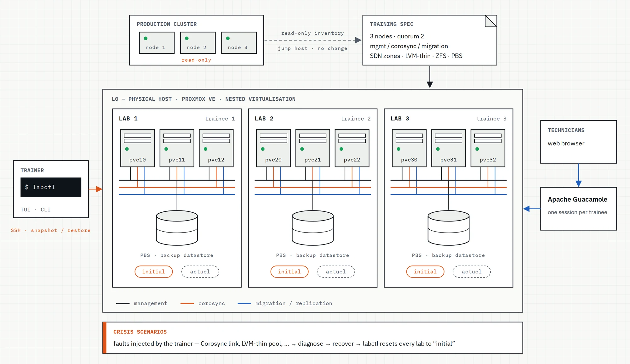
Task: Click LAB 2 heading
Action: [264, 119]
